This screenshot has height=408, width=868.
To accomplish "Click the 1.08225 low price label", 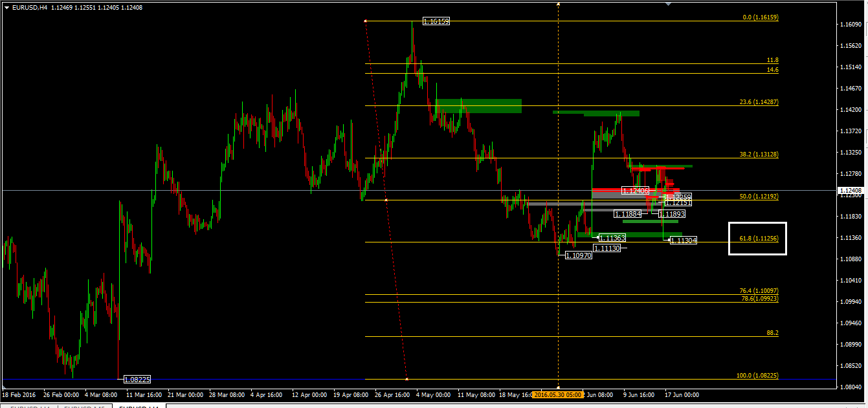I will click(x=137, y=380).
